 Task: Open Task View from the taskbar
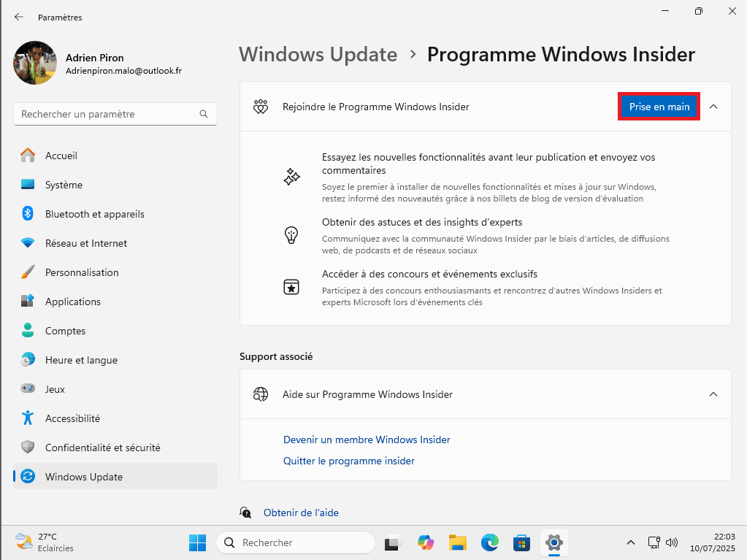393,542
